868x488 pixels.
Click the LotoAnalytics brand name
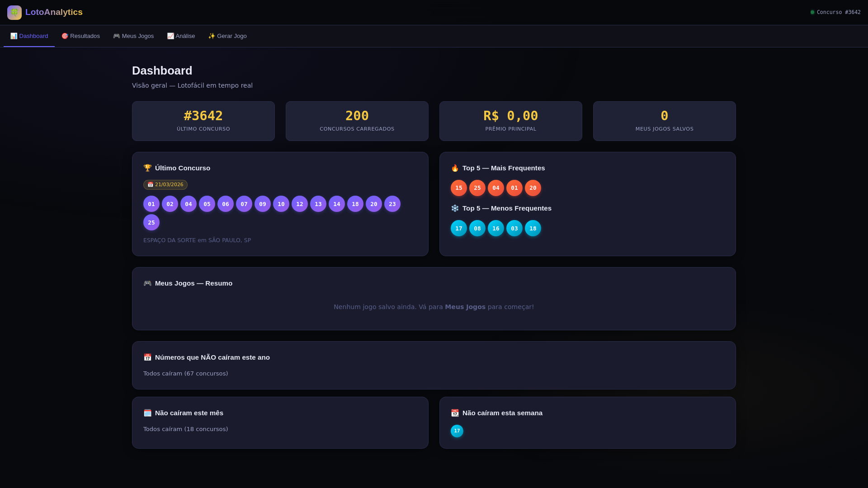[54, 12]
